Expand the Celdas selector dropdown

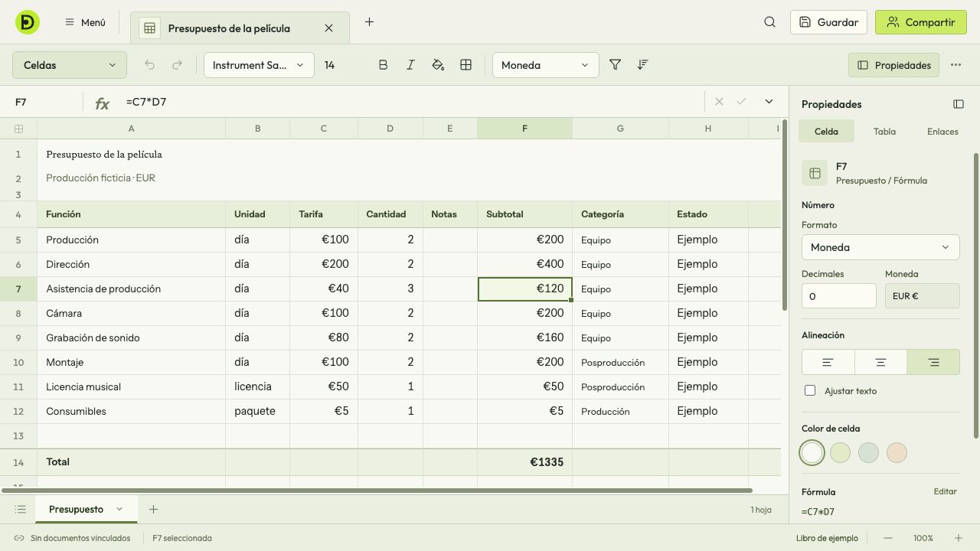[x=70, y=65]
